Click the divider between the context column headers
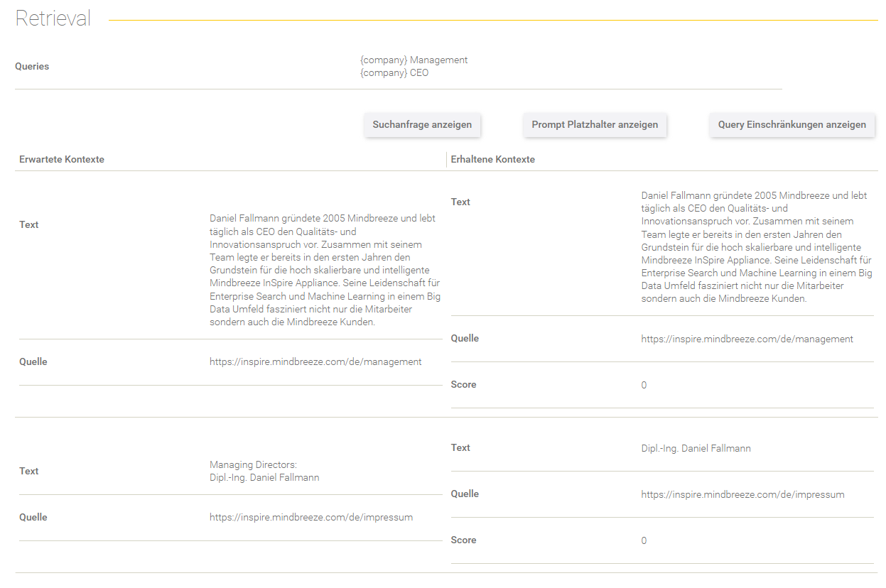886x588 pixels. coord(446,160)
